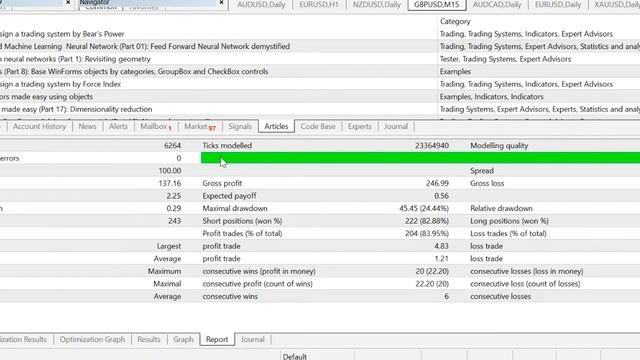Select the value 243 in the report
This screenshot has width=640, height=360.
[174, 221]
